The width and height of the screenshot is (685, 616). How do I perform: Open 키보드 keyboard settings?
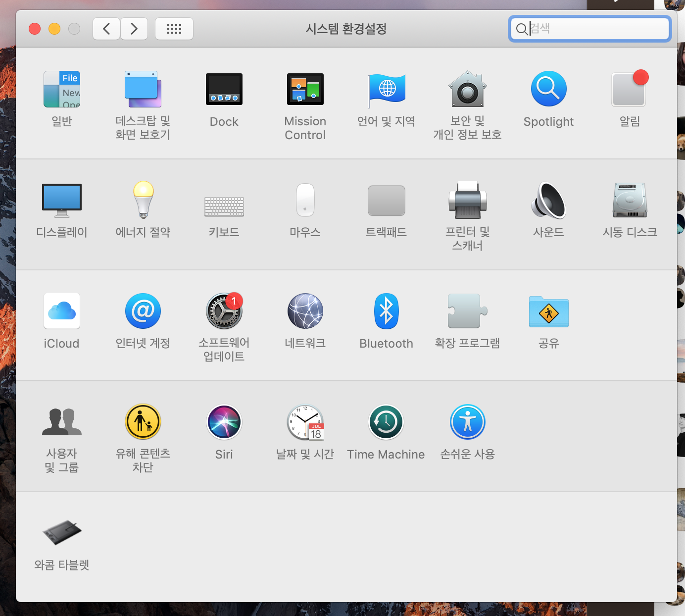pos(224,206)
